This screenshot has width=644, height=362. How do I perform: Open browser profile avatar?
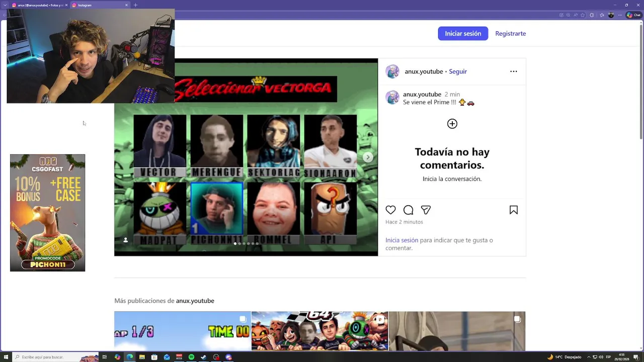pos(611,15)
